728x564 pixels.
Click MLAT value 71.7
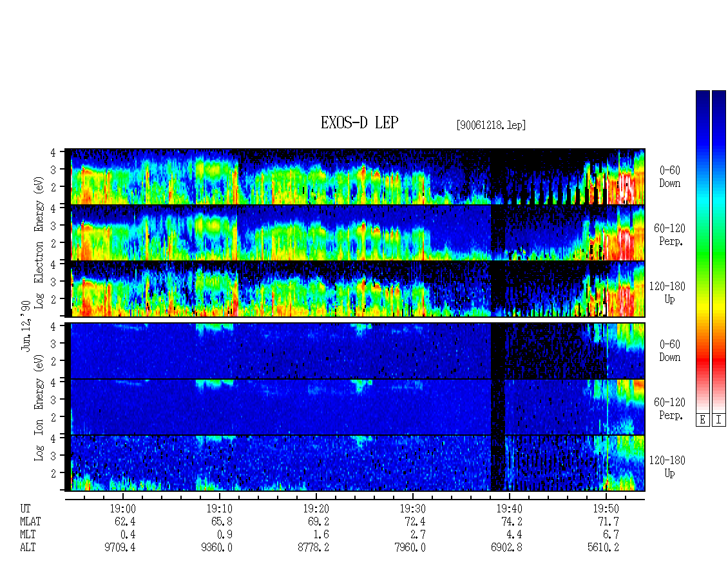[608, 521]
